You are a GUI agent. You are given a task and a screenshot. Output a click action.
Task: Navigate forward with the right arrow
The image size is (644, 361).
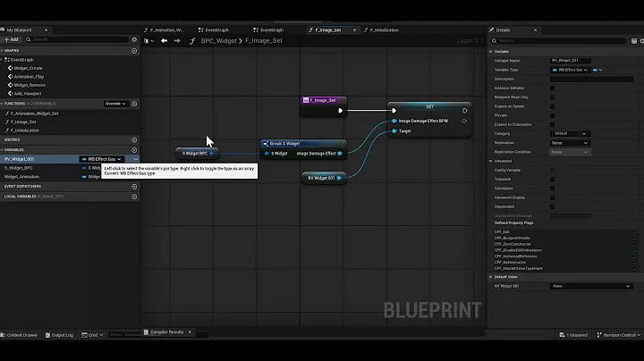[x=177, y=41]
